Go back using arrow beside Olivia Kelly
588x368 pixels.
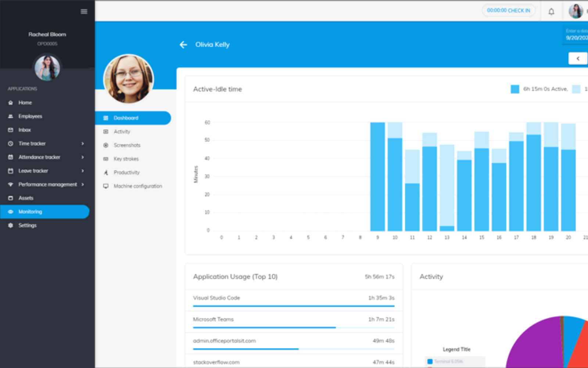183,45
